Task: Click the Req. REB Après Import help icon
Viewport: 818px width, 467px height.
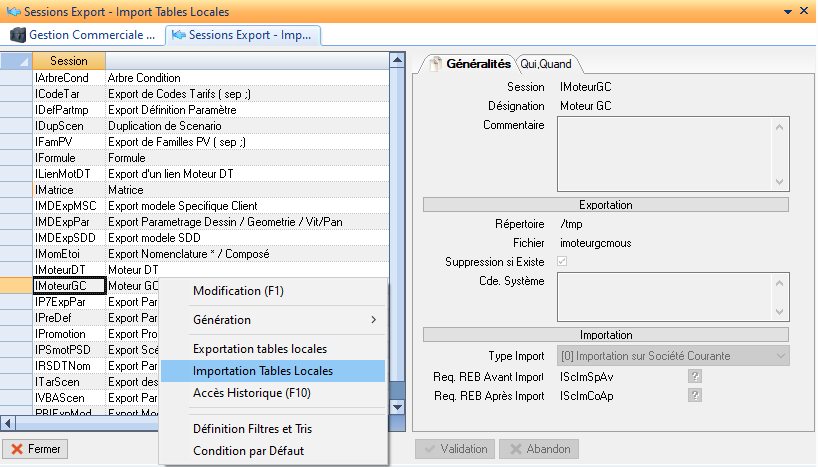Action: pyautogui.click(x=694, y=396)
